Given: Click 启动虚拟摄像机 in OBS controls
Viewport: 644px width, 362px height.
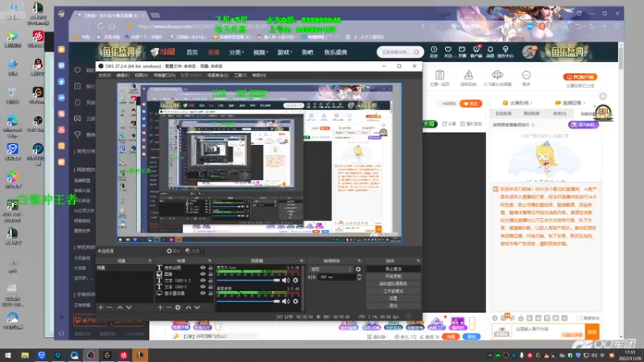Looking at the screenshot, I should 394,284.
